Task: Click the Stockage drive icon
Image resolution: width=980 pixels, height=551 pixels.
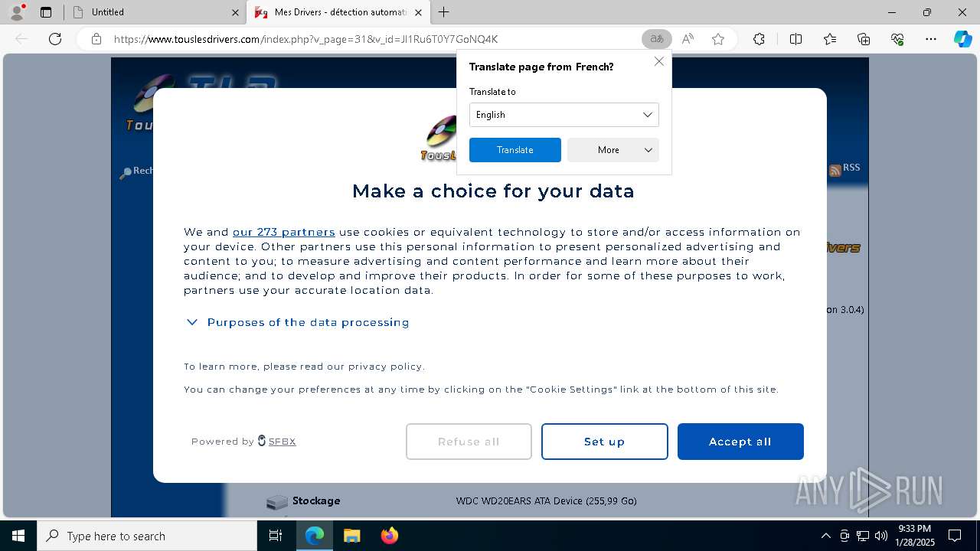Action: 276,502
